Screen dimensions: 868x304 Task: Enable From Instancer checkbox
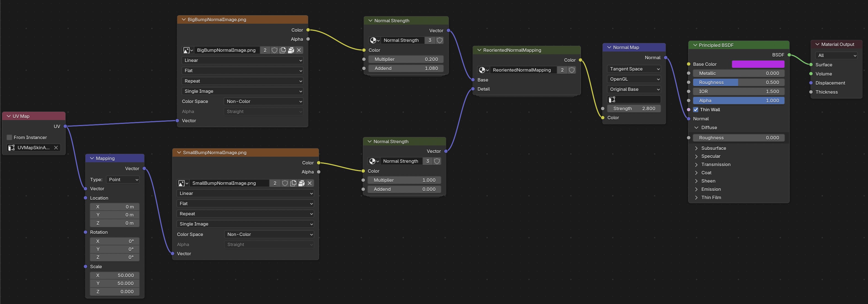(x=9, y=137)
